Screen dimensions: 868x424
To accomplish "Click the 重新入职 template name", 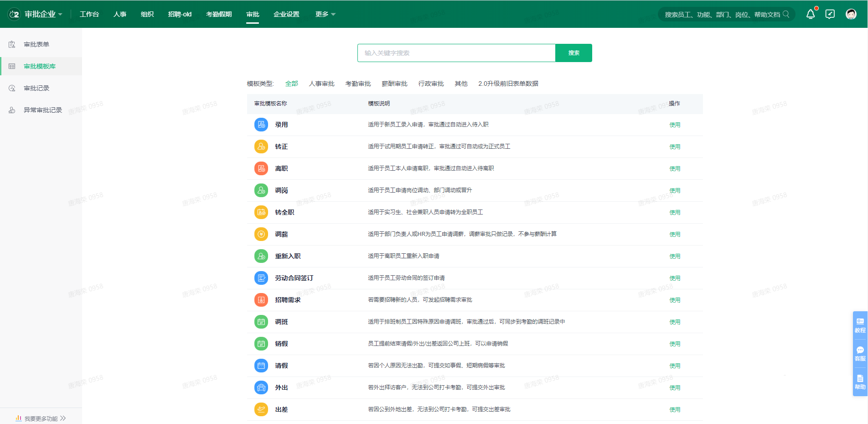I will (x=288, y=256).
